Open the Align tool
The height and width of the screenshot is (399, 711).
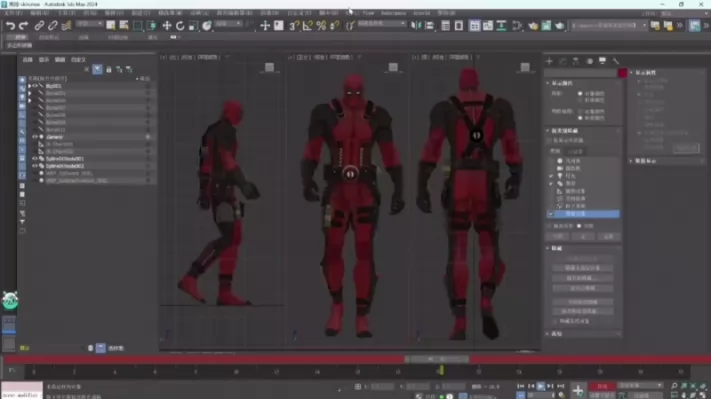point(429,26)
